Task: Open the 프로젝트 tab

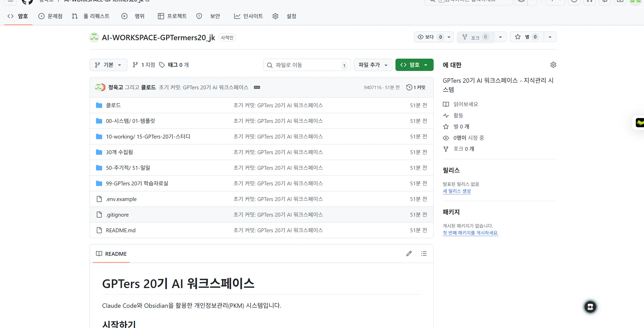Action: coord(172,16)
